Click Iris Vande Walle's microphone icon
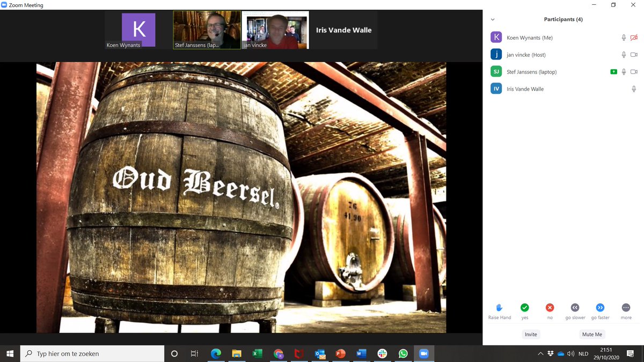This screenshot has width=644, height=362. tap(634, 89)
